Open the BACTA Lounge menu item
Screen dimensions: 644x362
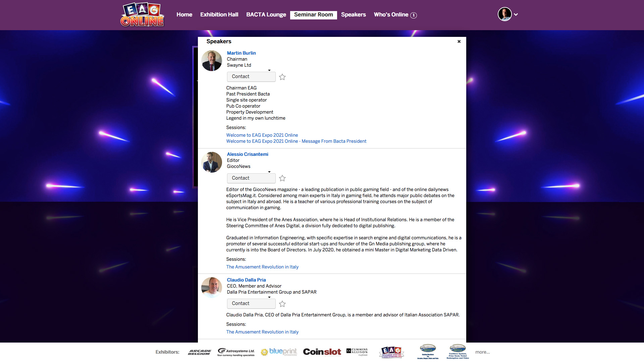coord(266,15)
